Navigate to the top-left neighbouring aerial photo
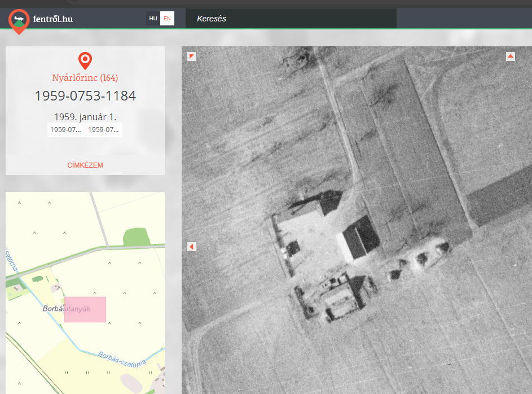 click(192, 56)
